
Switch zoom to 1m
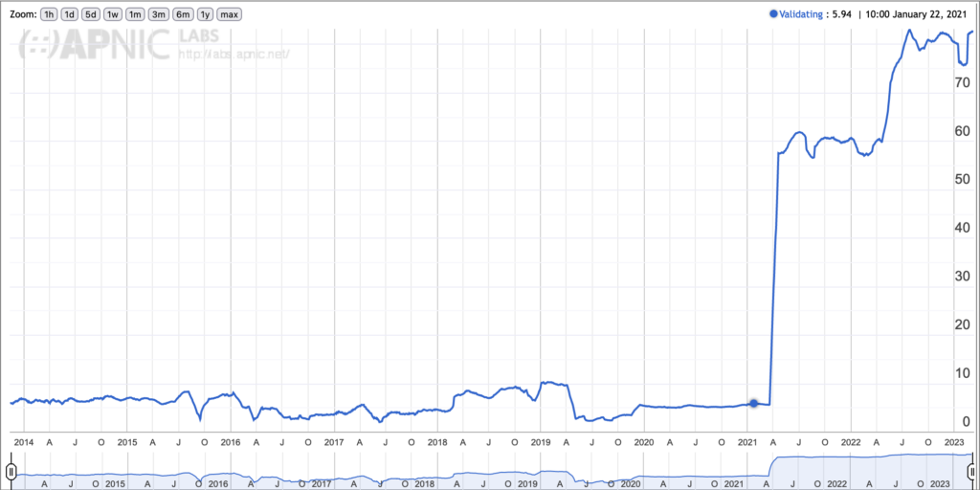tap(135, 14)
